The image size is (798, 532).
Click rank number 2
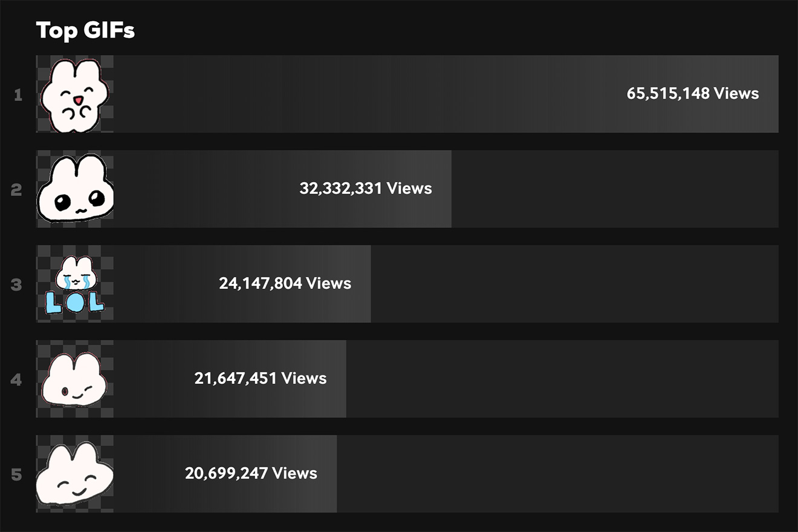pos(17,190)
